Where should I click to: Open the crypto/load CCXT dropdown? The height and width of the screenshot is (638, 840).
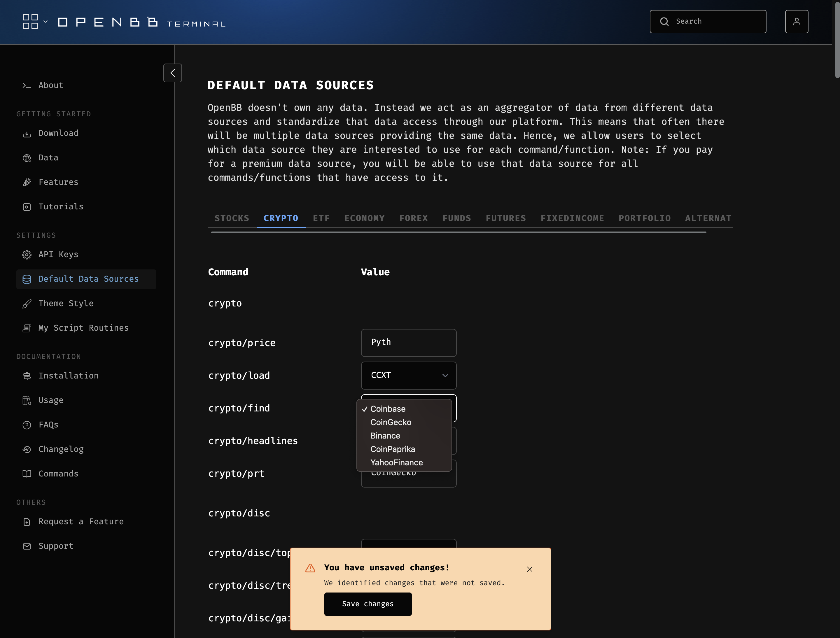point(408,375)
